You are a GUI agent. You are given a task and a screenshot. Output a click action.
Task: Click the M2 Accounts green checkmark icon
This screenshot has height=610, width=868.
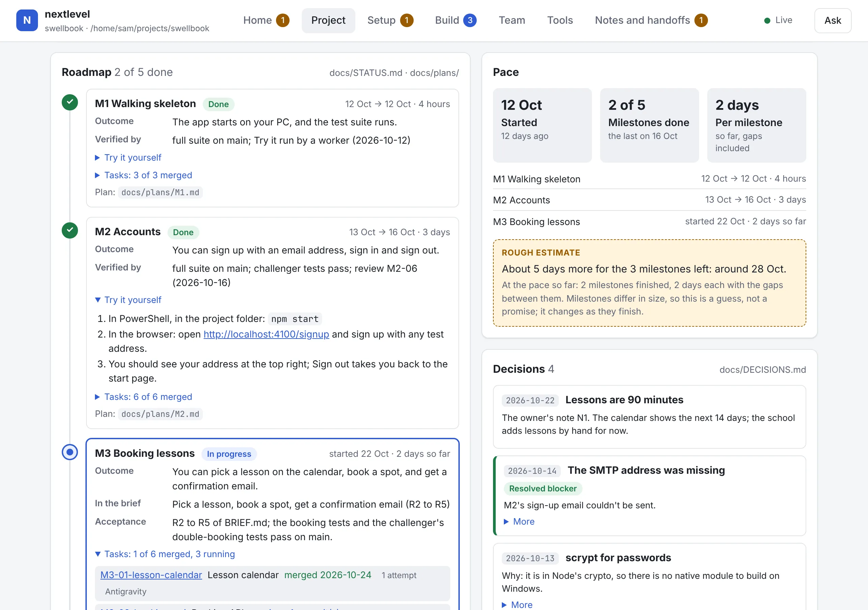point(70,230)
